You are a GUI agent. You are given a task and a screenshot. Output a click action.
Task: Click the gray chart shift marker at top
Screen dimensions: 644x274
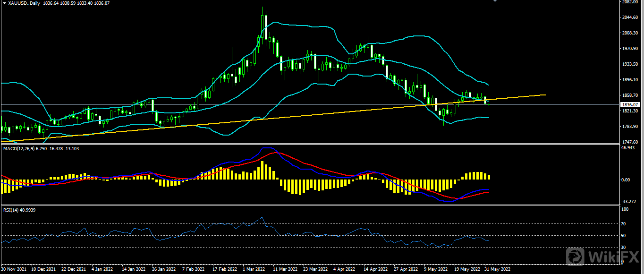coord(495,1)
